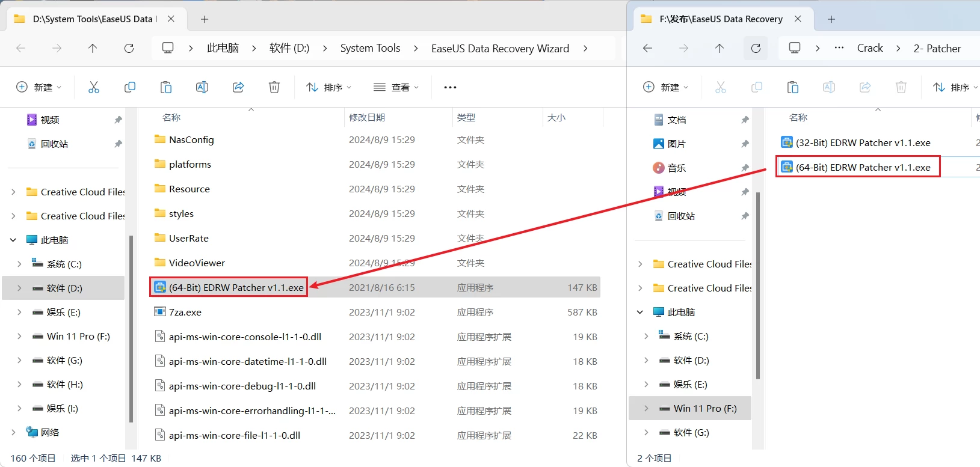The height and width of the screenshot is (467, 980).
Task: Click the System Tools breadcrumb
Action: click(370, 48)
